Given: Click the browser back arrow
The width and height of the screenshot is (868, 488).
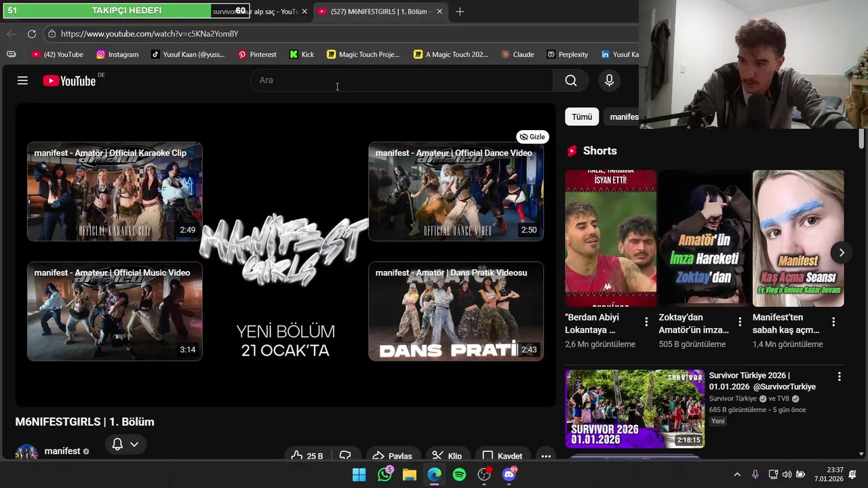Looking at the screenshot, I should coord(12,34).
